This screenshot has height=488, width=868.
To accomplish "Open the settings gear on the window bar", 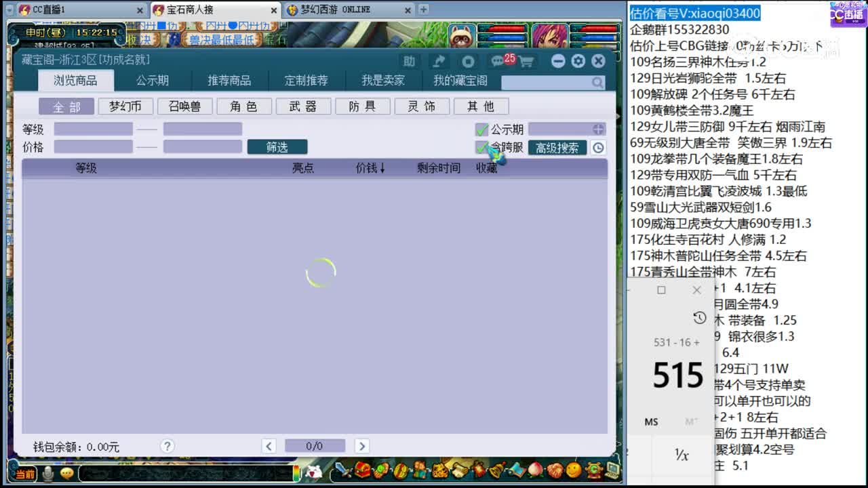I will [x=578, y=61].
